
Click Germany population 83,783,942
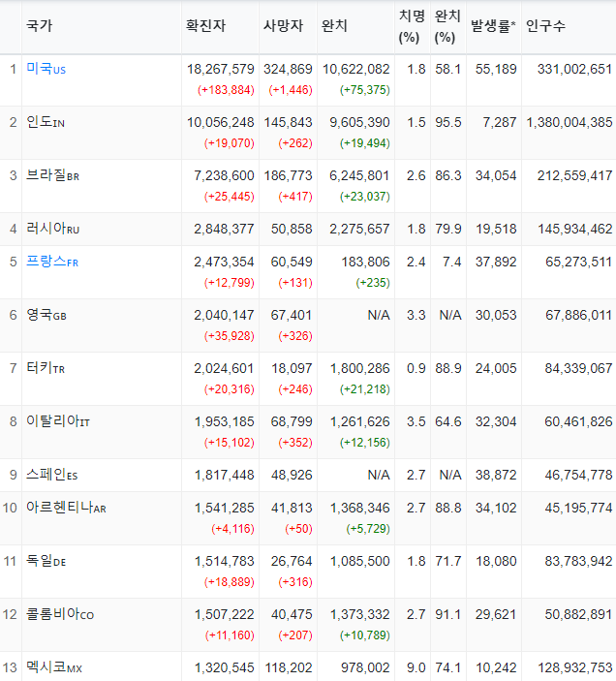click(578, 561)
